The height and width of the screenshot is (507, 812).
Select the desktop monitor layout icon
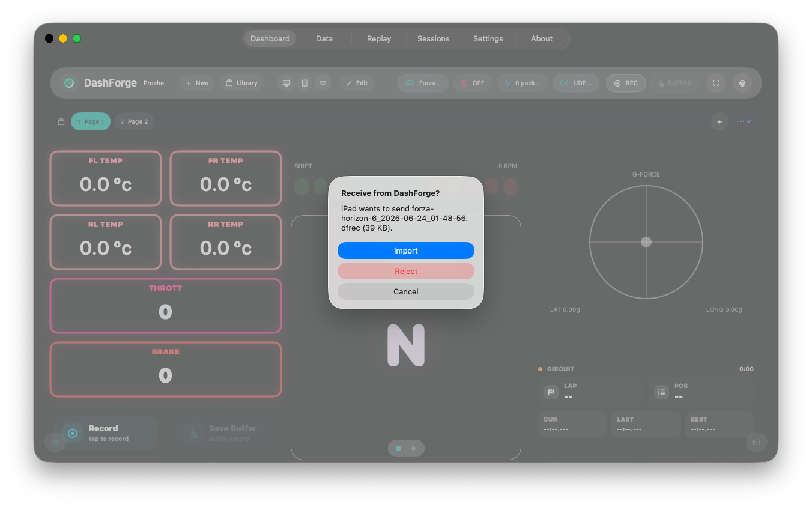[286, 83]
